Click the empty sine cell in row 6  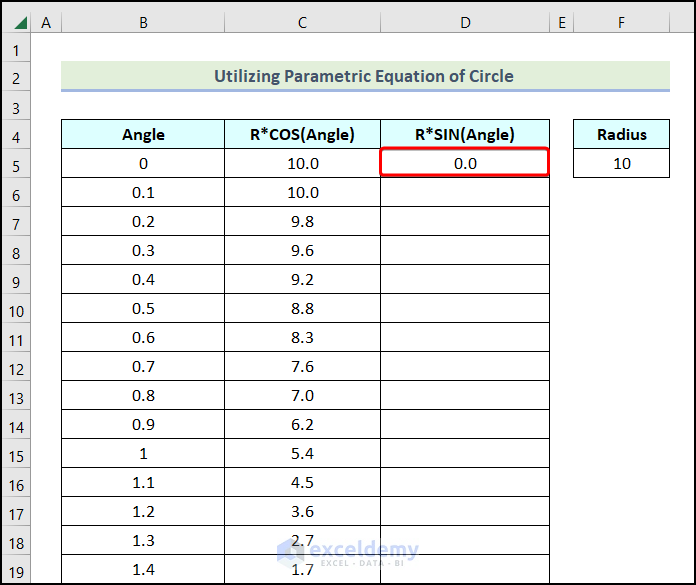465,193
